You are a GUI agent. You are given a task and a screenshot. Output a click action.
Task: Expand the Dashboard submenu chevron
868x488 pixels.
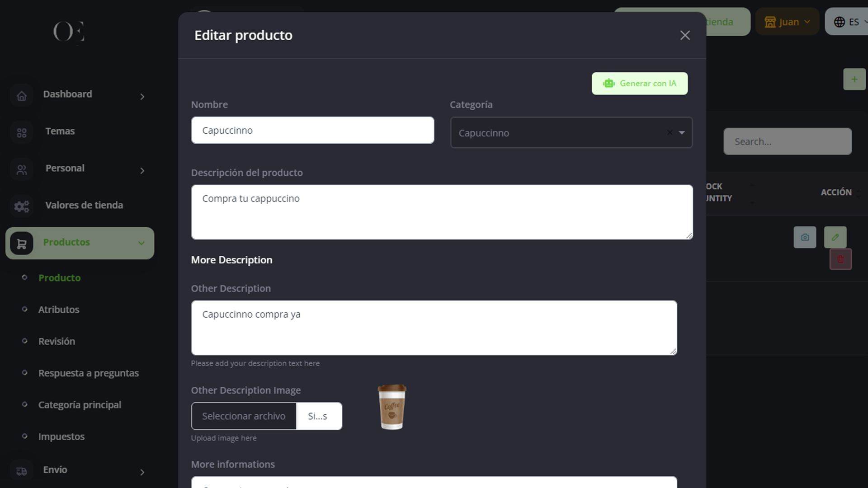click(x=142, y=97)
